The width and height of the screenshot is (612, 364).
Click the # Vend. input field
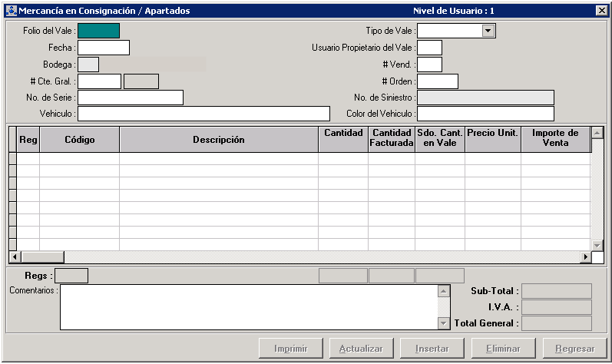tap(429, 65)
